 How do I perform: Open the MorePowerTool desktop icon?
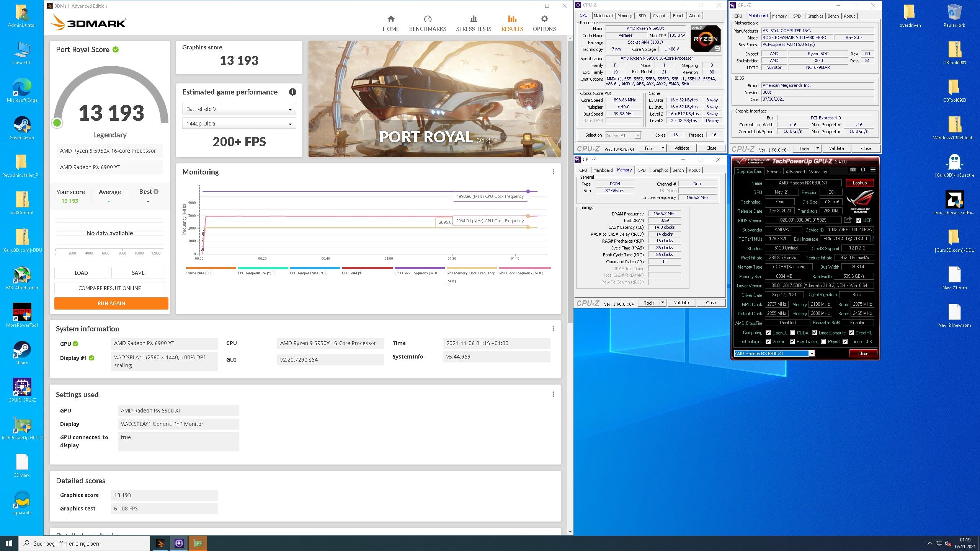[x=22, y=316]
